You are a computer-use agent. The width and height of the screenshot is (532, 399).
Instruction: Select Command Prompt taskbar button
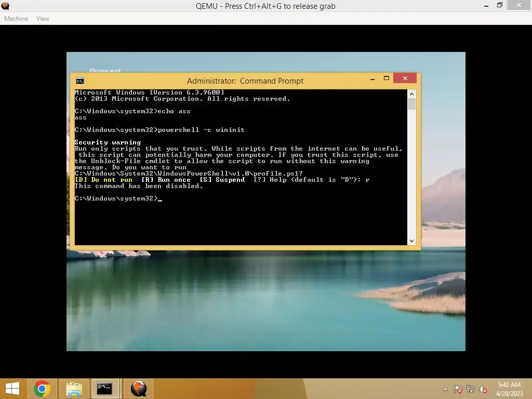coord(105,389)
